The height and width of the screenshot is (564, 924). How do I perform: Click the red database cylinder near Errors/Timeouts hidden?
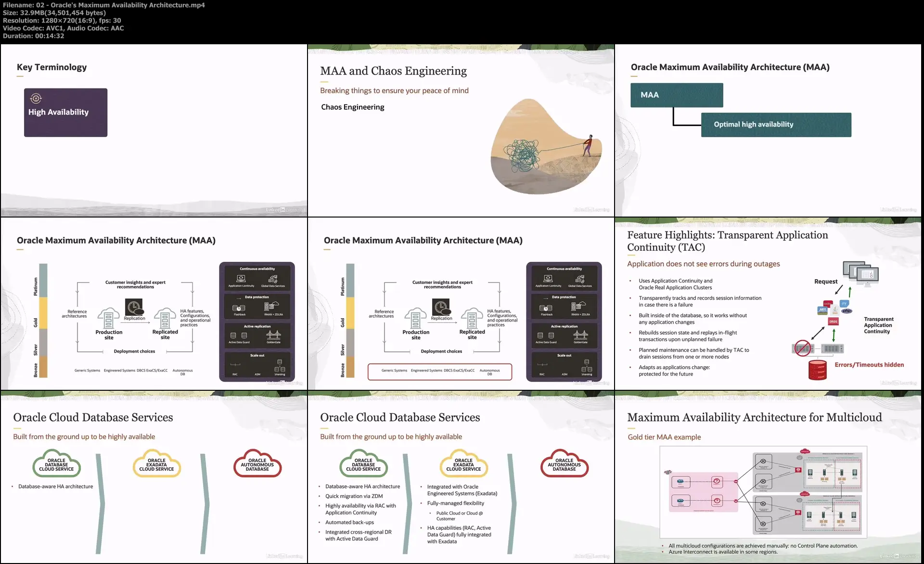[817, 370]
